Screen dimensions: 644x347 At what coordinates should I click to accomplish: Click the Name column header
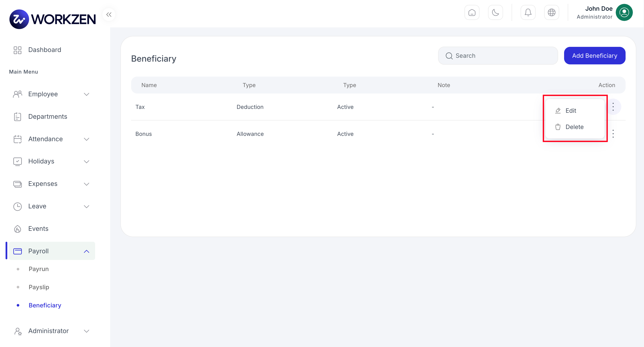pyautogui.click(x=149, y=85)
